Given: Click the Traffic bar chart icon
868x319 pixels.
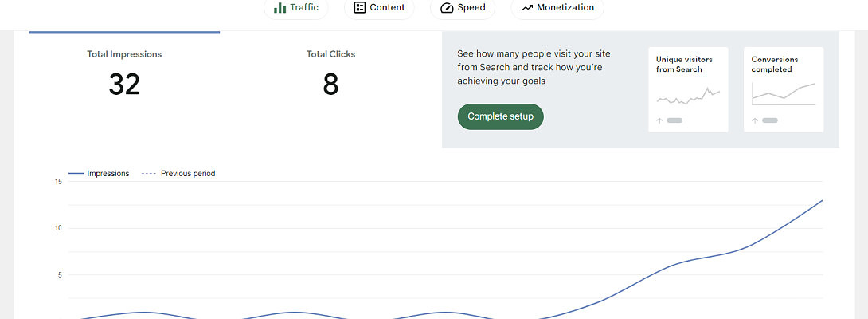Looking at the screenshot, I should (x=280, y=8).
